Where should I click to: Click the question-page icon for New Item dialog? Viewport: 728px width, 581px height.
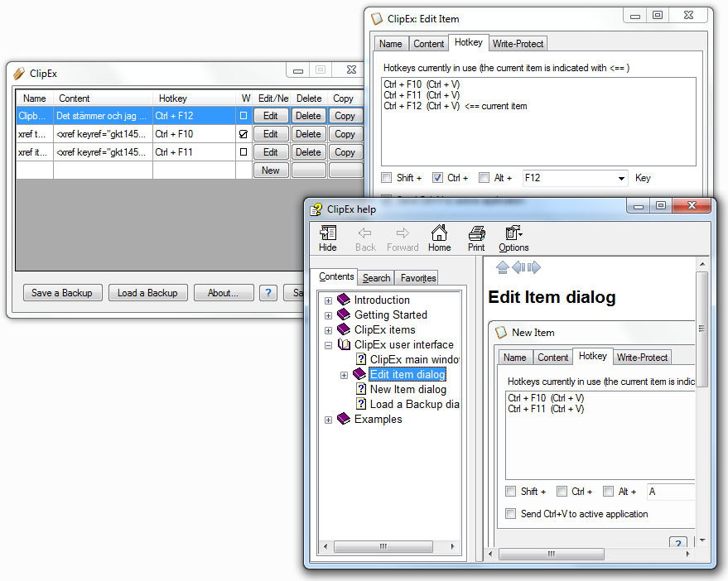pos(361,389)
